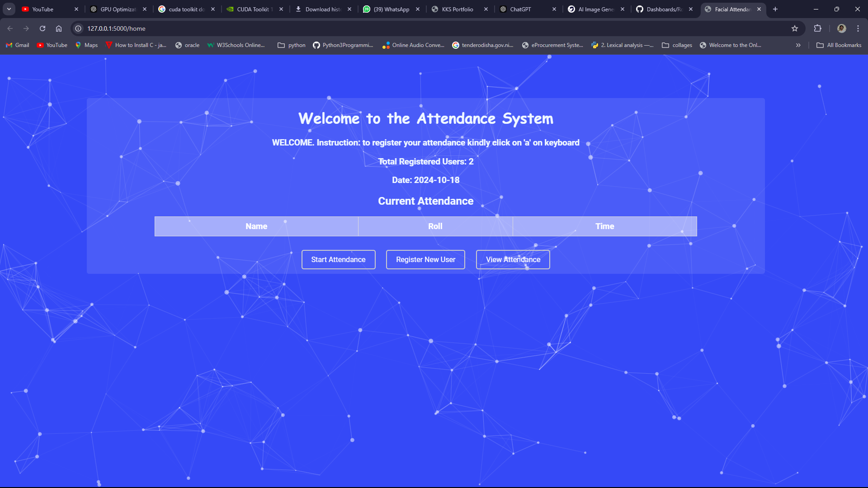The width and height of the screenshot is (868, 488).
Task: Click the Name column header
Action: [256, 226]
